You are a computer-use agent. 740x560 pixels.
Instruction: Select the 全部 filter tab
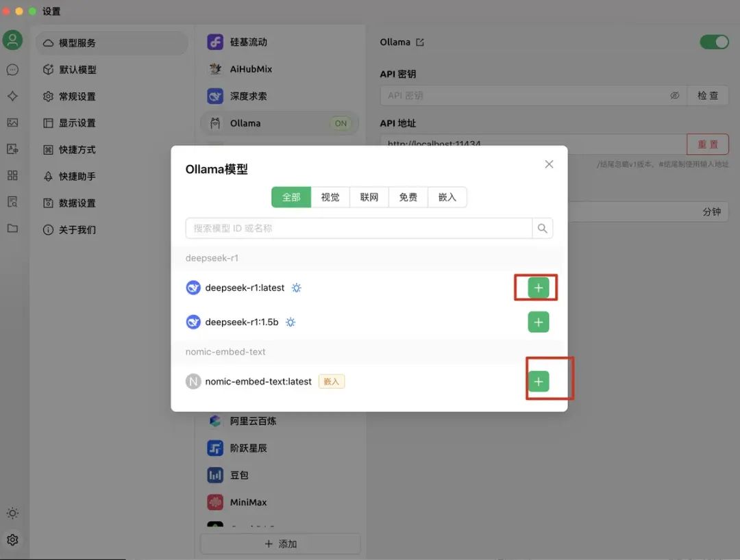pos(291,197)
